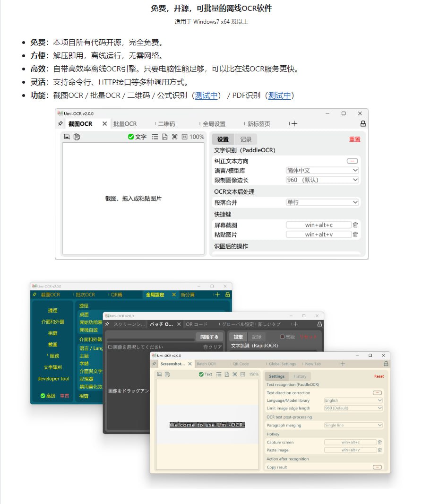Click screenshot capture icon in English window
Screen dimensions: 422x504
coord(159,374)
